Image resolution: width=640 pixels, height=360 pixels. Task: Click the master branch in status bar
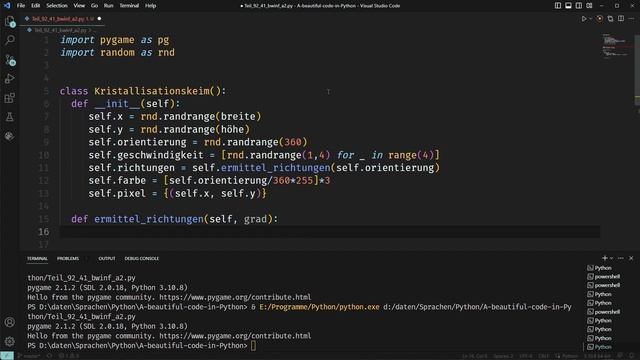pos(29,356)
